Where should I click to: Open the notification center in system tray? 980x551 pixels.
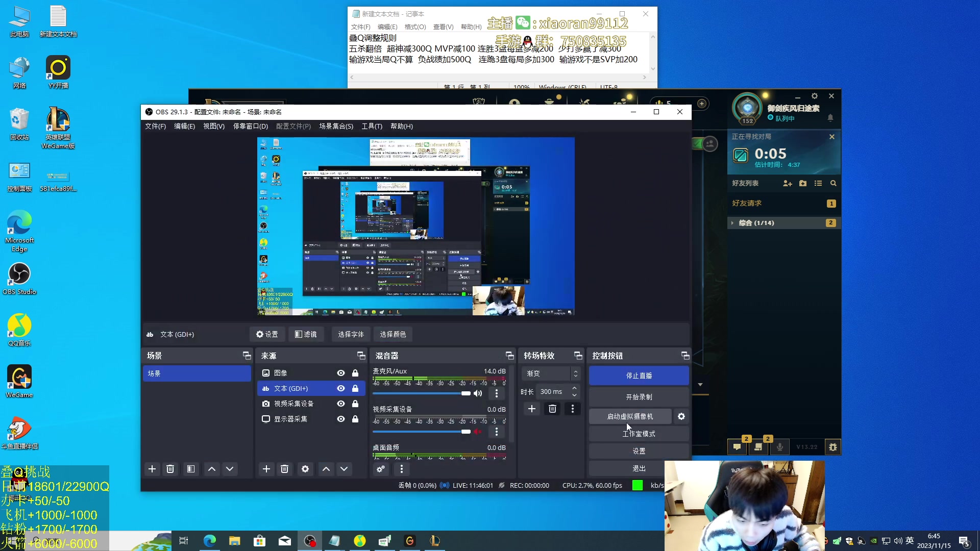tap(964, 541)
